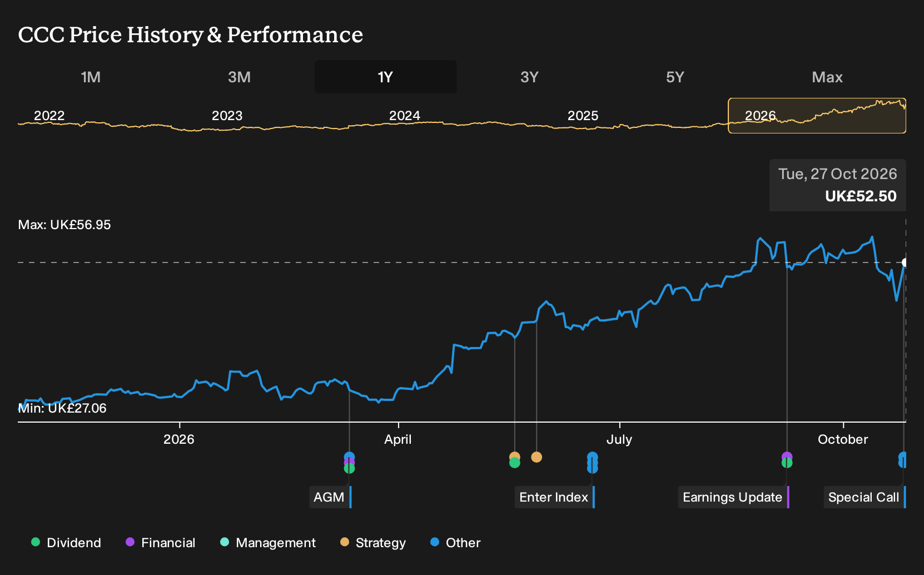Screen dimensions: 924x575
Task: Choose the 5Y range tab
Action: 675,77
